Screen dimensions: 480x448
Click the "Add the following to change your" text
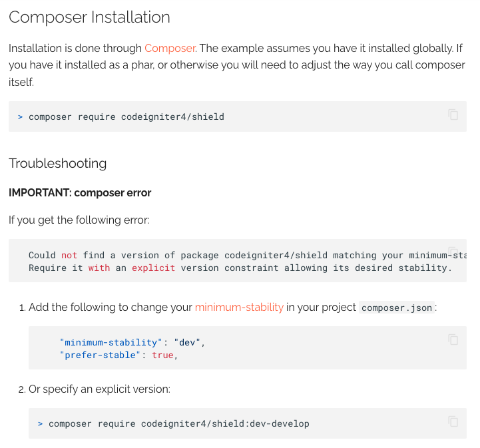(110, 307)
